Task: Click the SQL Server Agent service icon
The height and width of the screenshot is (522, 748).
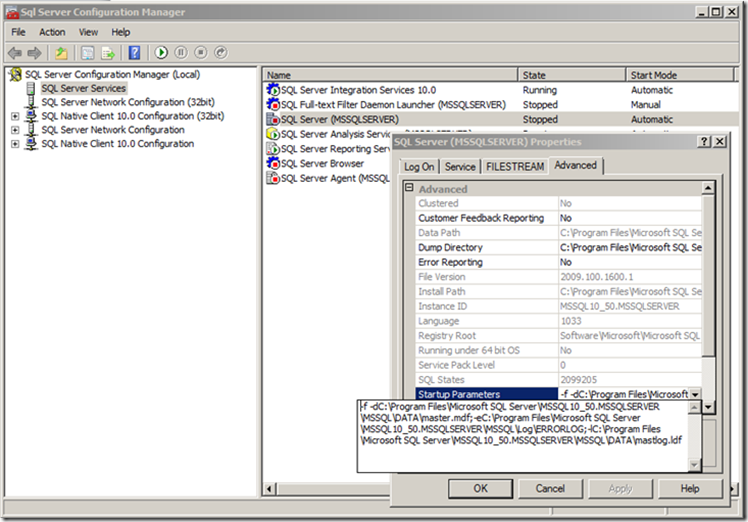Action: [x=273, y=178]
